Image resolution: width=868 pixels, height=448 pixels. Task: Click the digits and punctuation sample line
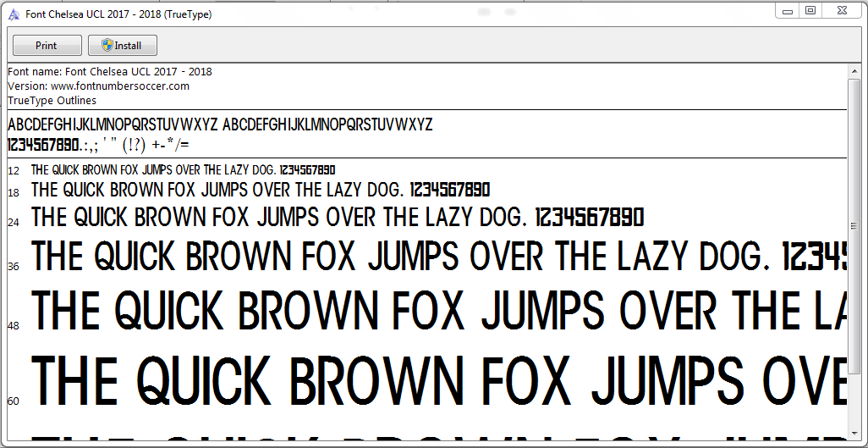[x=98, y=146]
